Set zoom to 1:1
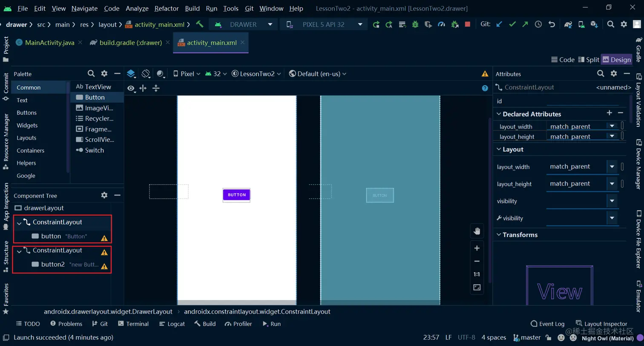Viewport: 644px width, 346px height. click(477, 275)
